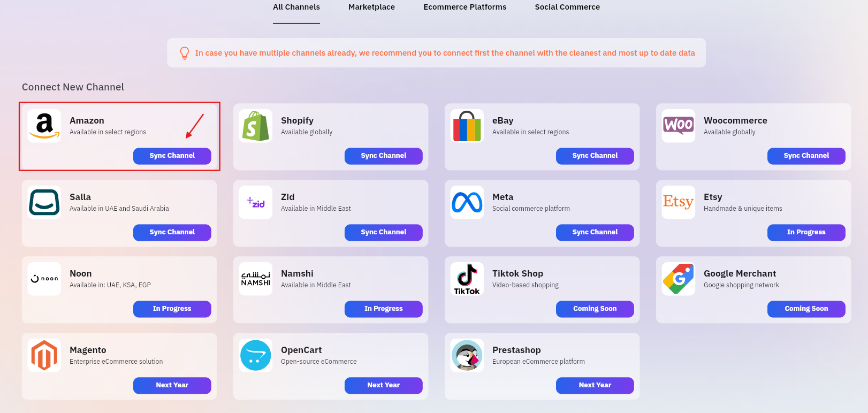Click the TikTok Shop logo
Screen dimensions: 868x413
467,279
